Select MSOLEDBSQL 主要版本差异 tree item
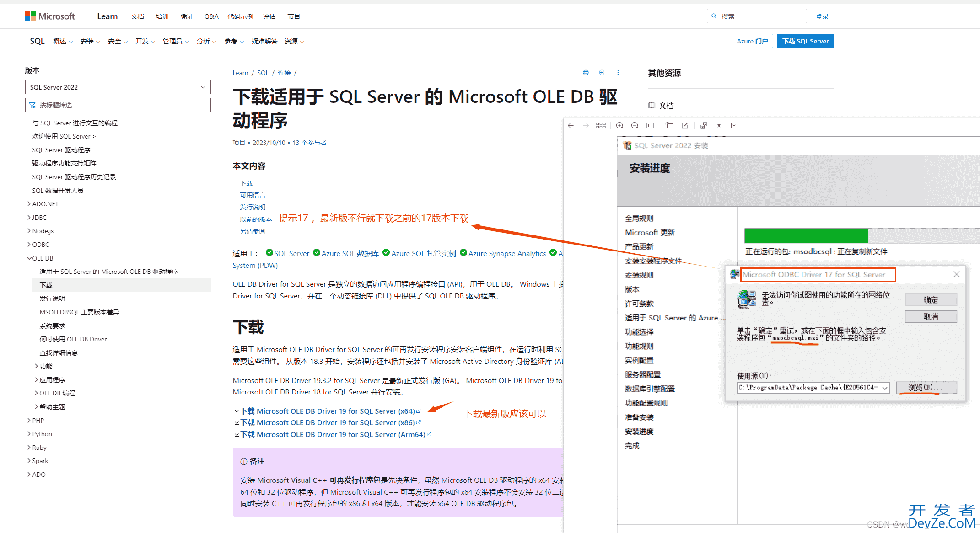The height and width of the screenshot is (533, 980). (x=79, y=313)
